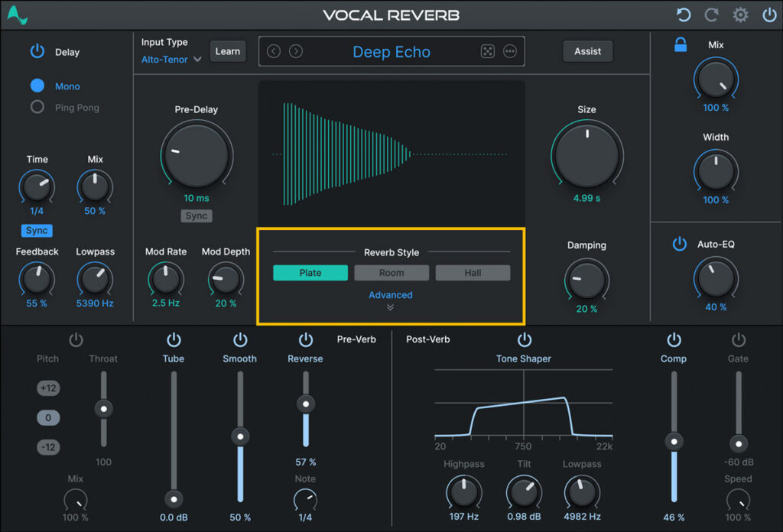Image resolution: width=783 pixels, height=532 pixels.
Task: Click the Throat slider handle
Action: coord(104,409)
